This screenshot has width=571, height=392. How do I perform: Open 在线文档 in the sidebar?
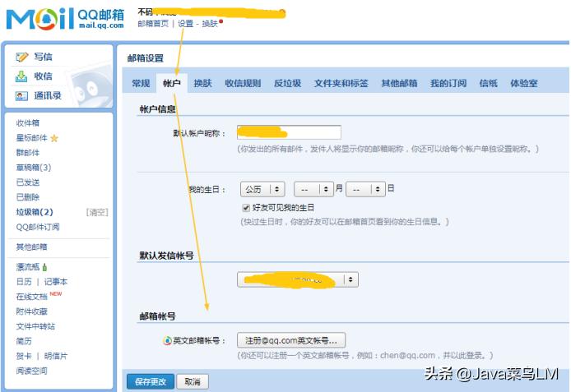click(32, 297)
